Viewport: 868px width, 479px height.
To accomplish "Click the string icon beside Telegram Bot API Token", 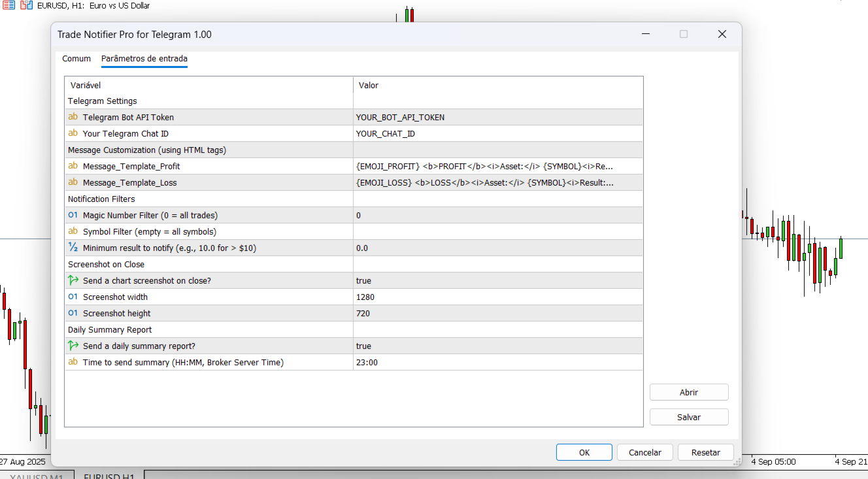I will pyautogui.click(x=73, y=117).
